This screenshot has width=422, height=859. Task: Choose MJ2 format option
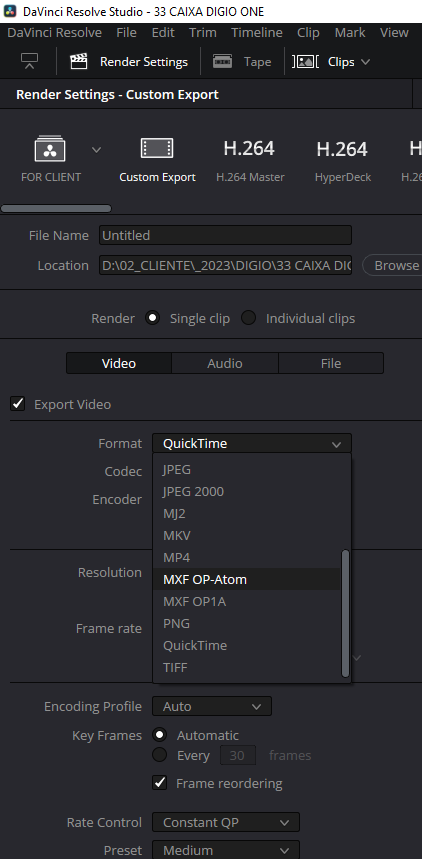tap(247, 513)
